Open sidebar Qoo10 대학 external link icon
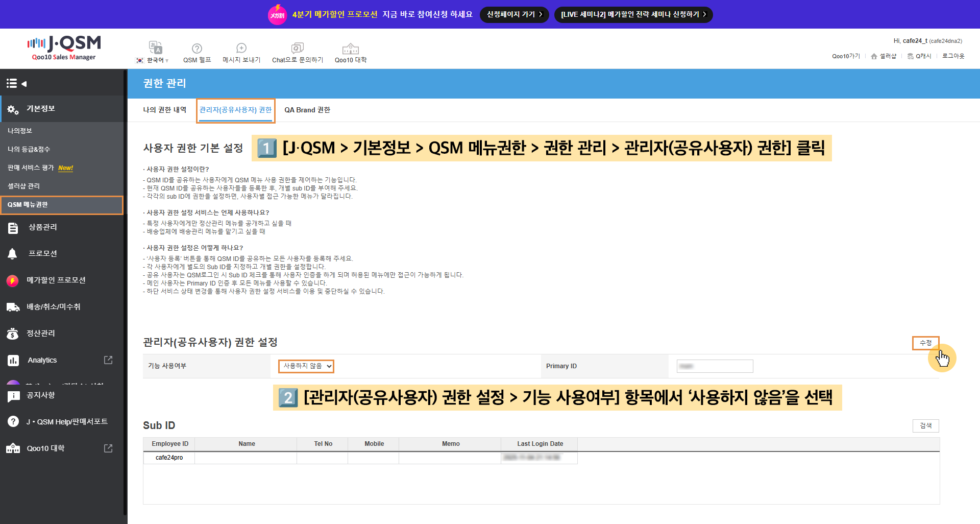The width and height of the screenshot is (980, 524). click(108, 448)
